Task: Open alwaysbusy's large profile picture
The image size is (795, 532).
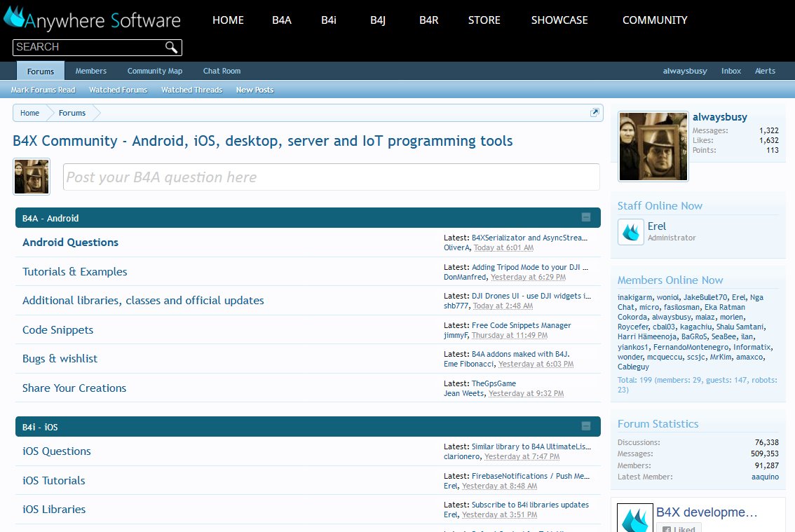Action: (x=653, y=146)
